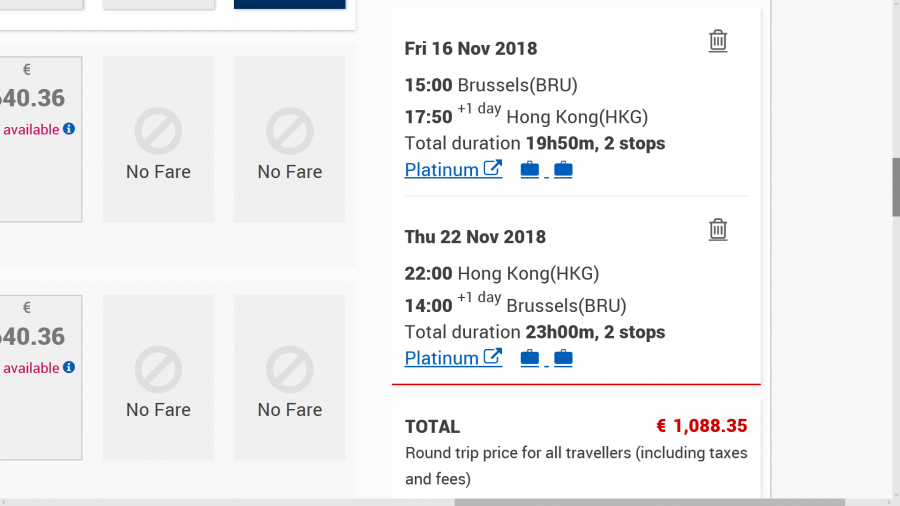Viewport: 900px width, 506px height.
Task: Click the first No Fare cell in upper row
Action: click(158, 139)
